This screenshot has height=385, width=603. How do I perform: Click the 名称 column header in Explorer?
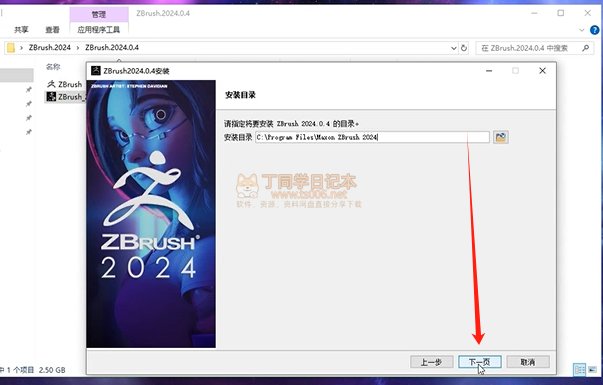pos(53,67)
